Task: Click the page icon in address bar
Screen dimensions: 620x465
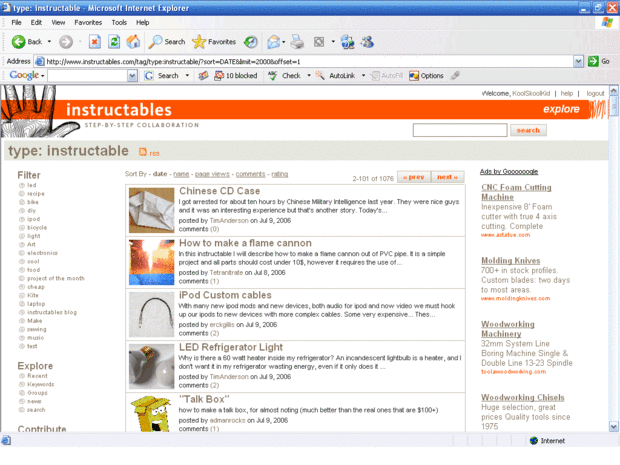Action: [40, 61]
